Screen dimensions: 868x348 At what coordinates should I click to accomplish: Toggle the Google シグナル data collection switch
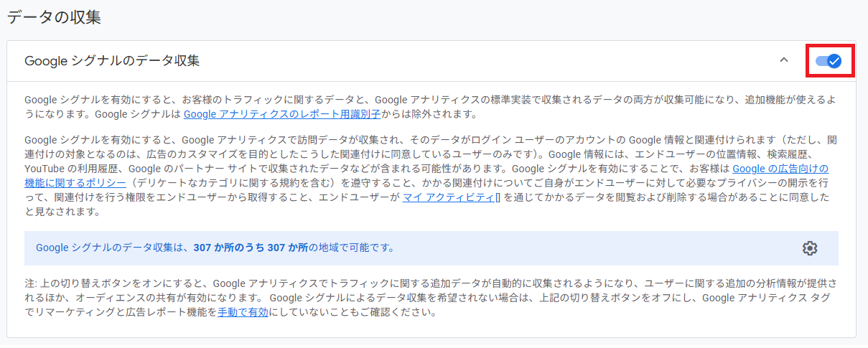pos(829,61)
